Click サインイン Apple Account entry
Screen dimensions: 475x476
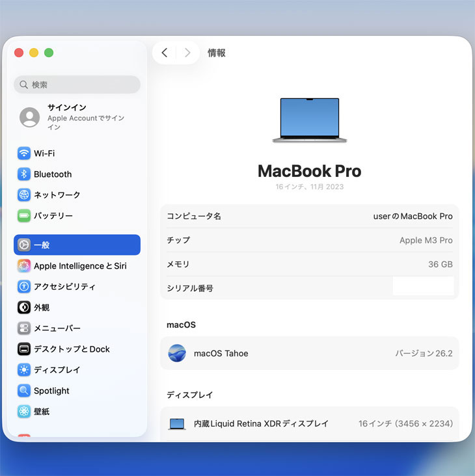pos(77,117)
